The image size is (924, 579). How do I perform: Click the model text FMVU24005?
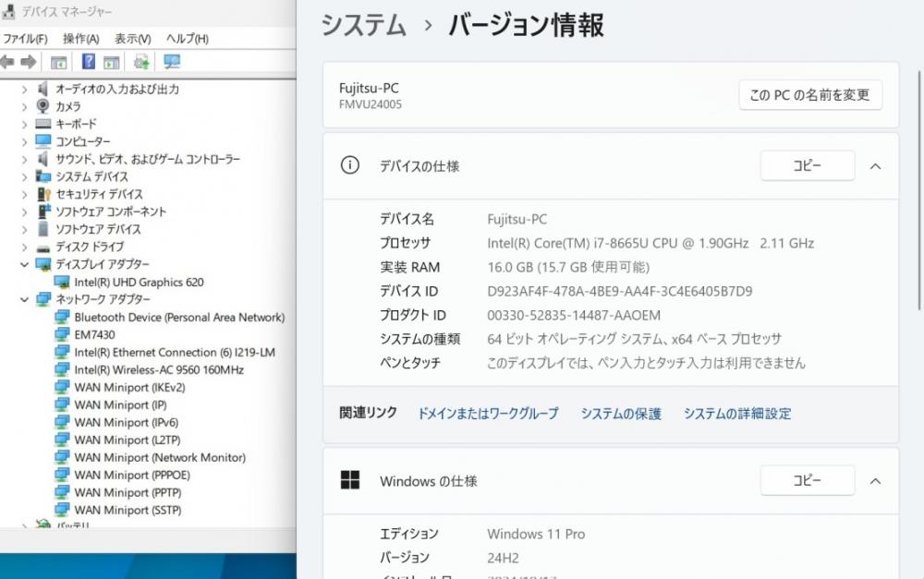pyautogui.click(x=371, y=105)
